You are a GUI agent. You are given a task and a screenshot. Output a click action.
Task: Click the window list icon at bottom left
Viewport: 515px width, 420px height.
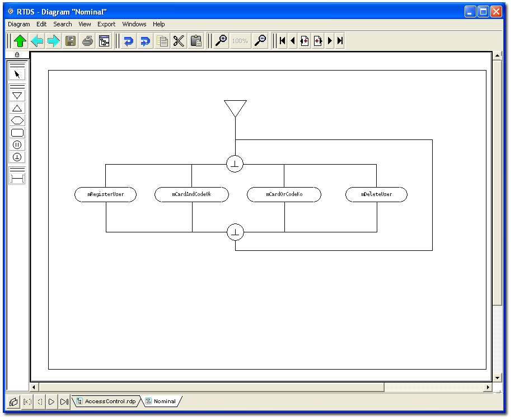pos(13,402)
